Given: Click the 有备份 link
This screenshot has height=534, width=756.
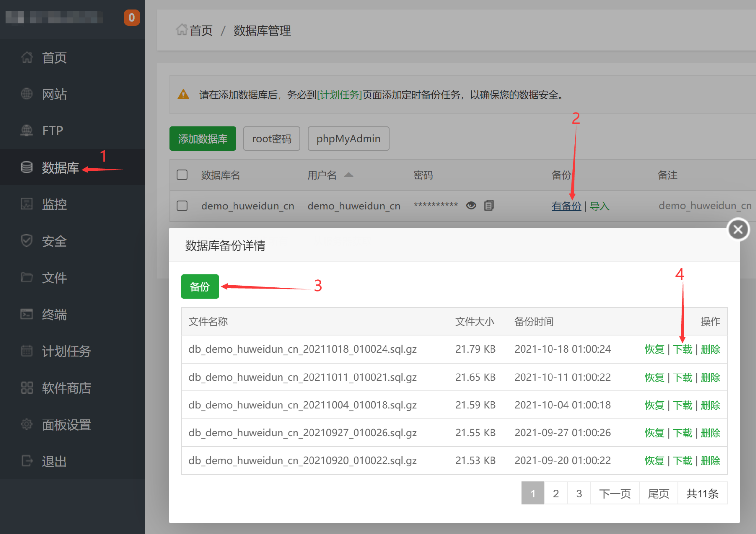Looking at the screenshot, I should point(566,206).
